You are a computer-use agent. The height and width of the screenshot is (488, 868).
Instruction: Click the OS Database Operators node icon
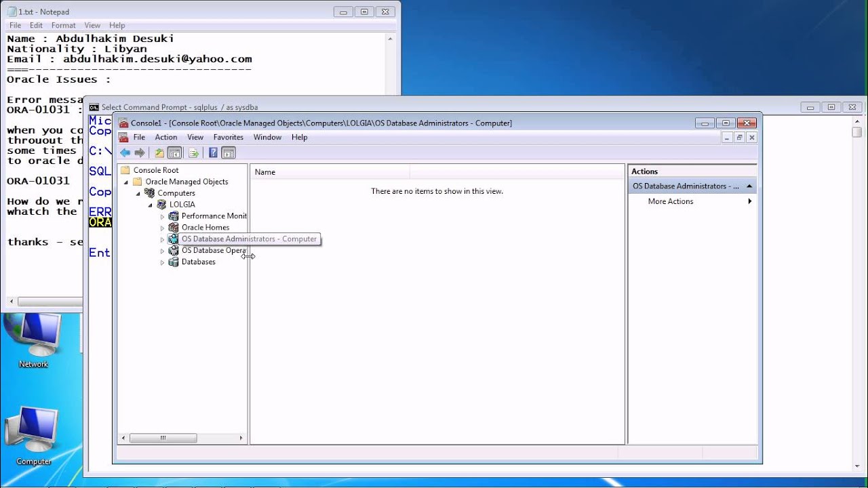pos(174,250)
